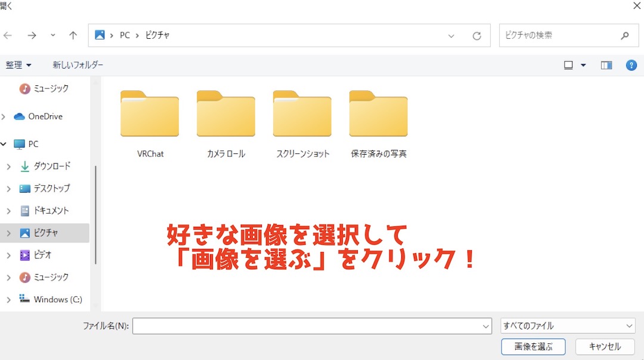The image size is (644, 360).
Task: Click the forward navigation arrow
Action: point(31,35)
